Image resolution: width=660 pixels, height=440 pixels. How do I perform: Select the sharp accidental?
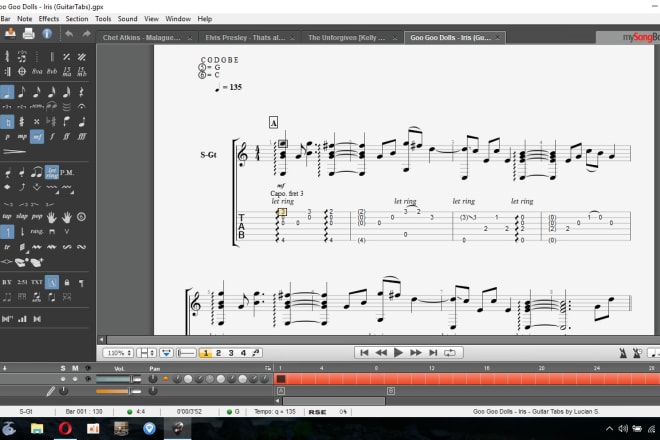tap(22, 122)
